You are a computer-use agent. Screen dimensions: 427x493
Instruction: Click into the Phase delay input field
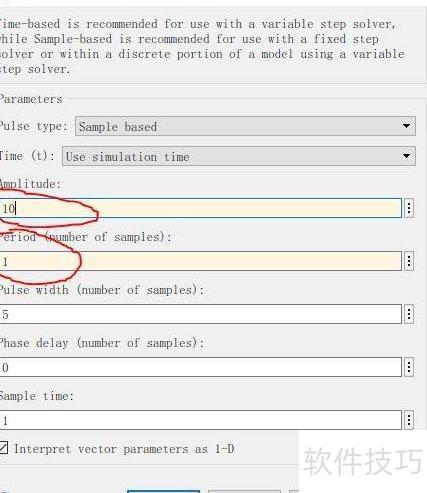pyautogui.click(x=201, y=367)
